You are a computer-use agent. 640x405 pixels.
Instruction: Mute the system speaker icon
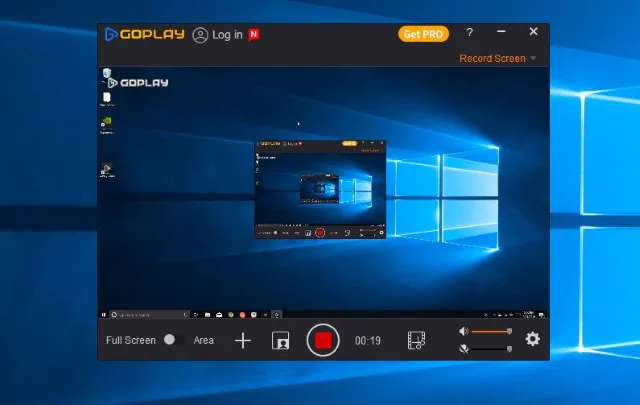(463, 331)
